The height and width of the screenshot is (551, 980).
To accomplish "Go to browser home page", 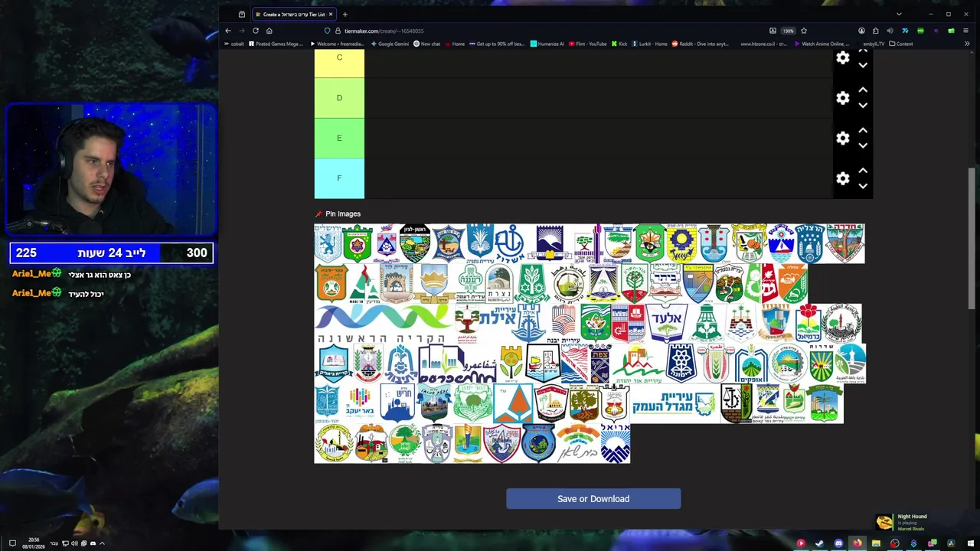I will (x=269, y=31).
